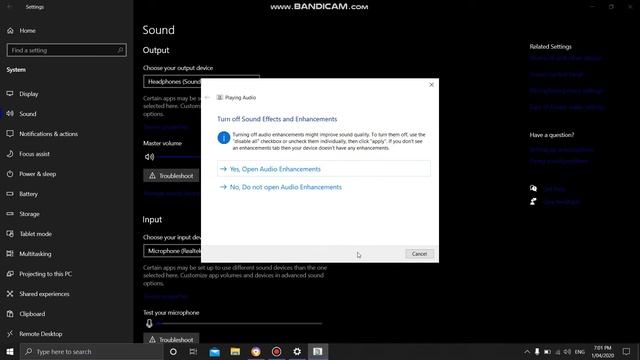The width and height of the screenshot is (640, 360).
Task: Click the Display monitor icon in sidebar
Action: (x=10, y=94)
